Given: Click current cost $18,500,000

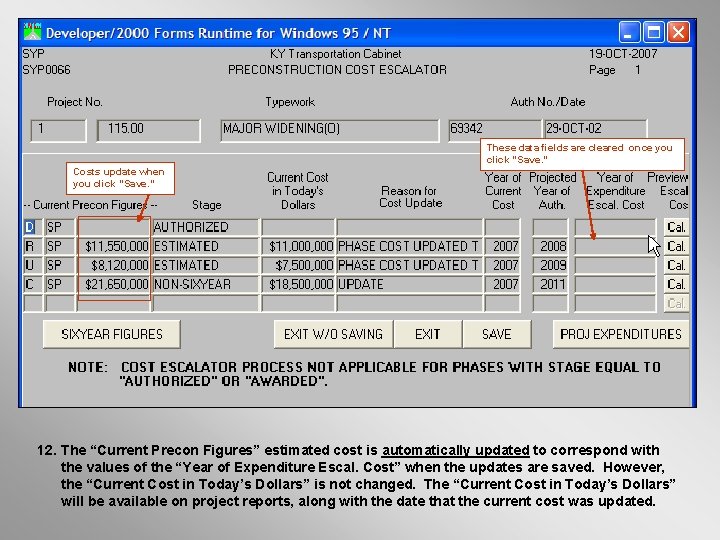Looking at the screenshot, I should coord(298,285).
